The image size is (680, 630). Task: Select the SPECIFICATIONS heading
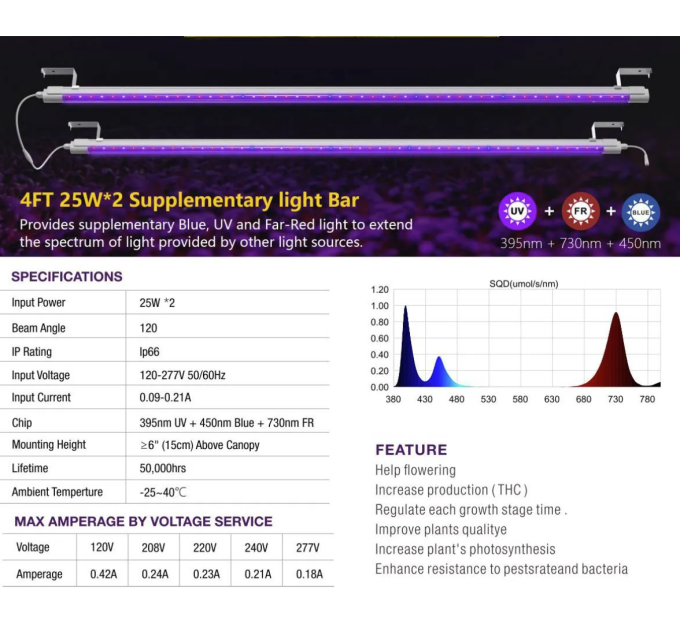[66, 277]
